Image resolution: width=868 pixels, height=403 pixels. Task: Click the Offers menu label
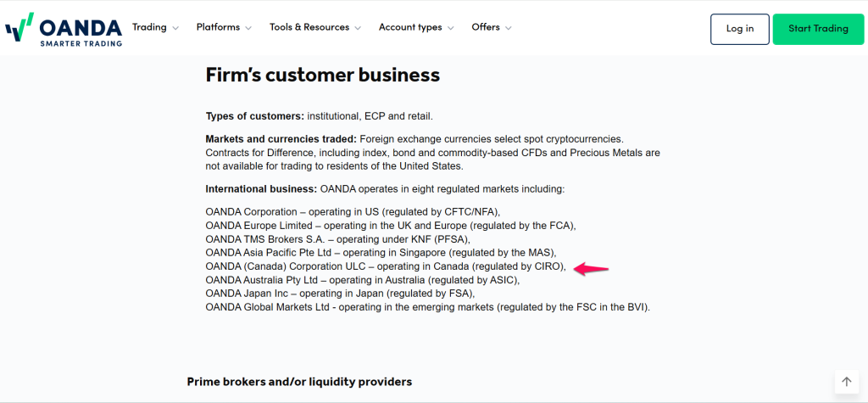[486, 27]
